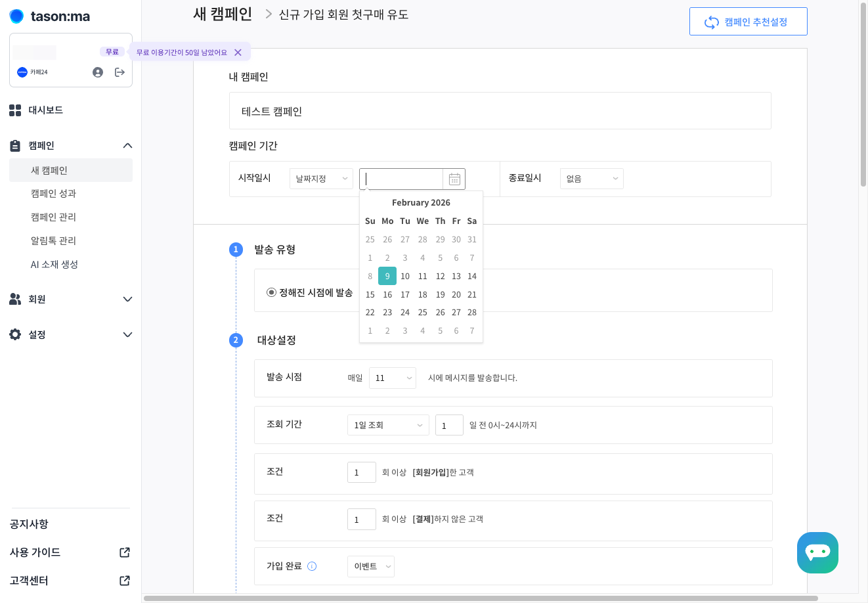Go to 새 캠페인 menu item
Viewport: 868px width, 603px height.
point(71,170)
